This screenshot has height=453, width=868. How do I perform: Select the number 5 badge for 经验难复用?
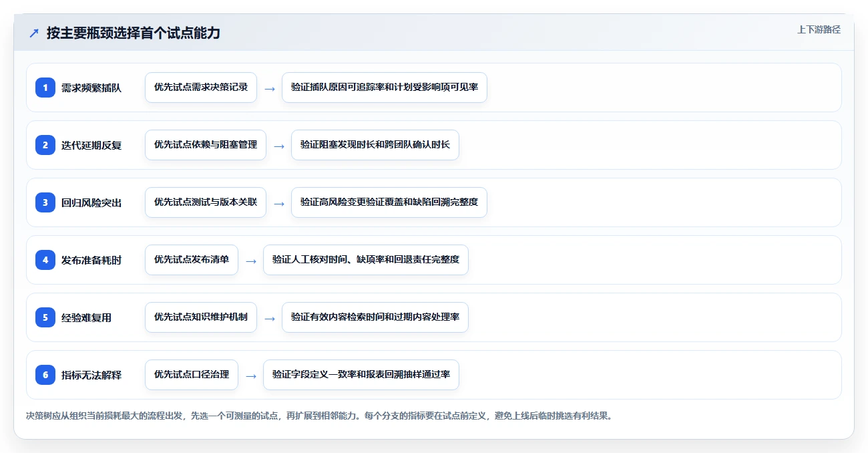click(x=45, y=317)
